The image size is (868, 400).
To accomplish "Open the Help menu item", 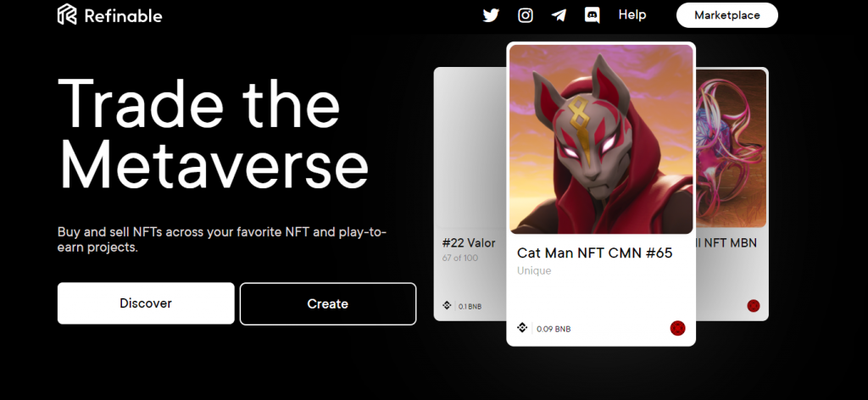I will tap(632, 15).
